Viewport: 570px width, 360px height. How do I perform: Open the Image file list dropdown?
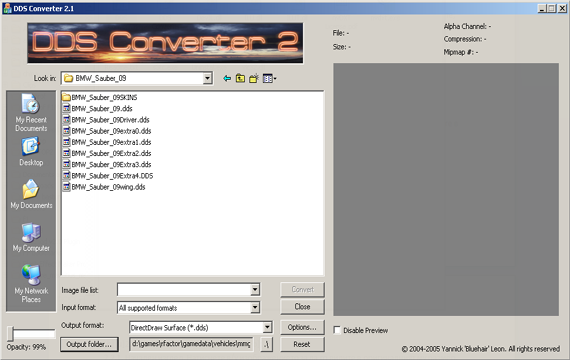pyautogui.click(x=255, y=290)
